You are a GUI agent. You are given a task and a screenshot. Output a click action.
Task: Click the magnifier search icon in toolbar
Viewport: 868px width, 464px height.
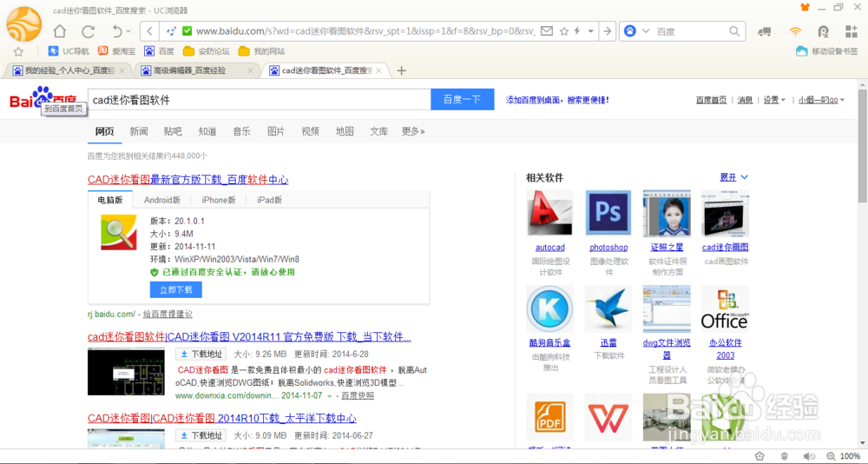pos(734,31)
